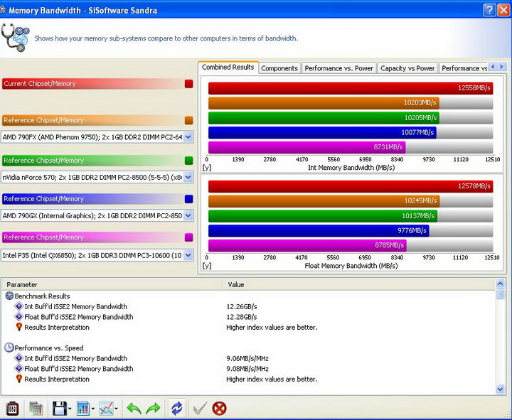The image size is (512, 420).
Task: Click the green 10205MB/s bar
Action: pos(324,118)
